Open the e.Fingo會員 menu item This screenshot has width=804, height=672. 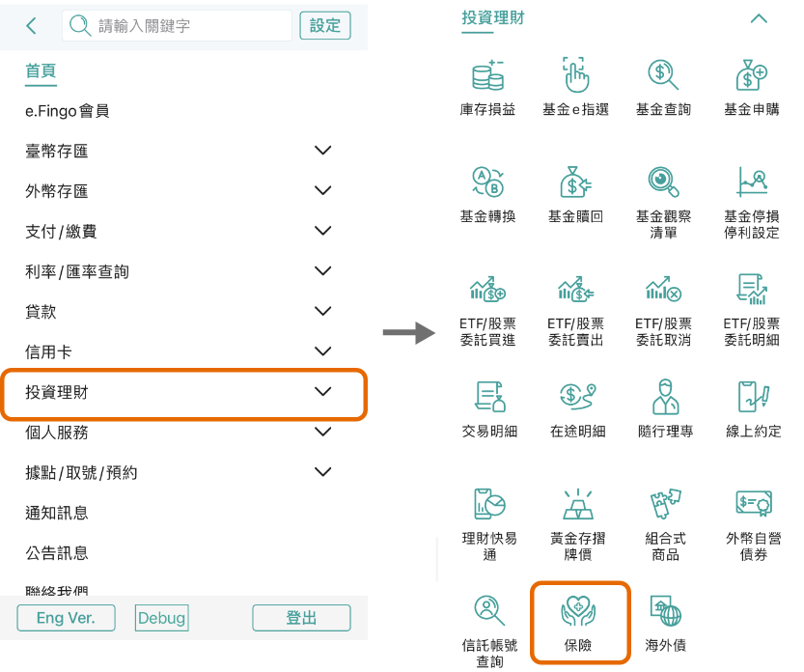(68, 111)
